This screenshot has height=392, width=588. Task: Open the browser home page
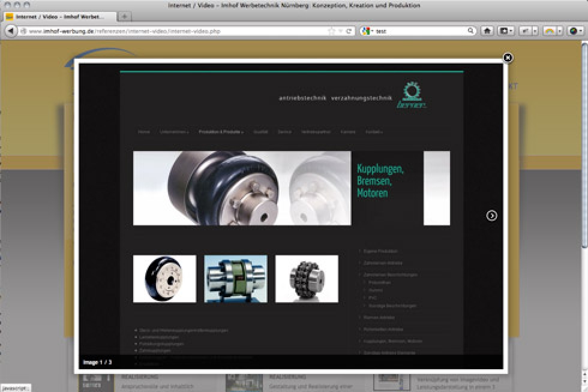[488, 31]
